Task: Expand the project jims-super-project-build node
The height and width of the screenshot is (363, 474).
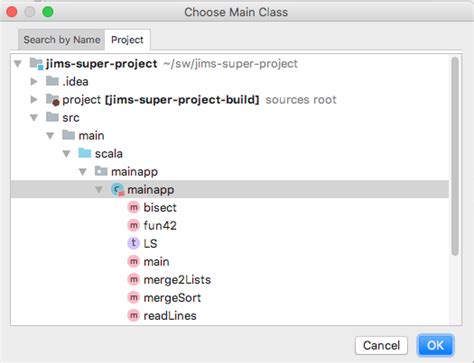Action: pyautogui.click(x=34, y=99)
